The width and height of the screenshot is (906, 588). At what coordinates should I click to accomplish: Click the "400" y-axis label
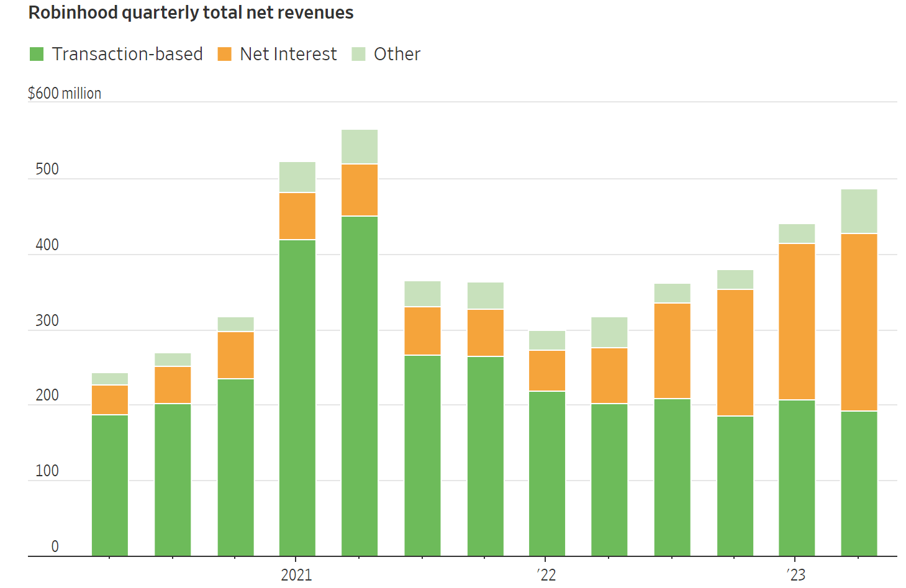(x=47, y=245)
